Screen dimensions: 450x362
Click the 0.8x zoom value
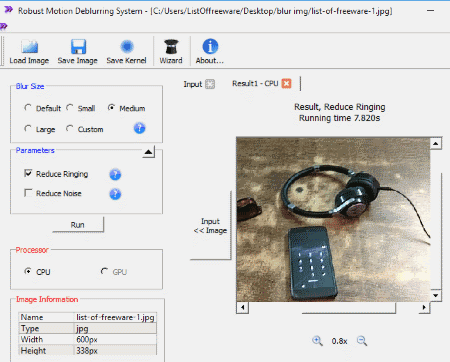(x=339, y=341)
